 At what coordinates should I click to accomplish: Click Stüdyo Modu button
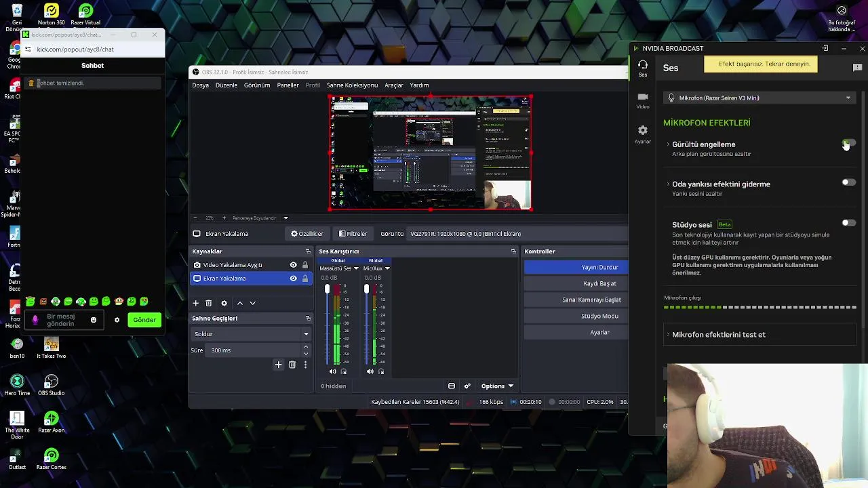click(576, 316)
